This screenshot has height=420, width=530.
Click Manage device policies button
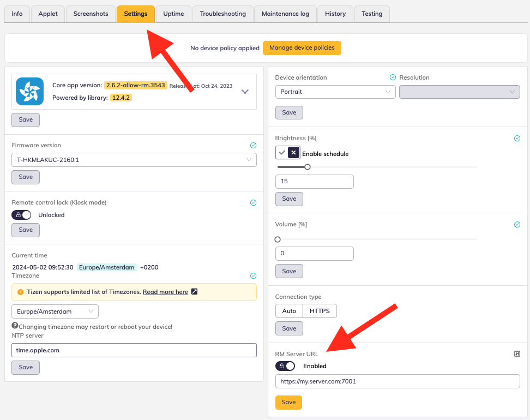(302, 48)
